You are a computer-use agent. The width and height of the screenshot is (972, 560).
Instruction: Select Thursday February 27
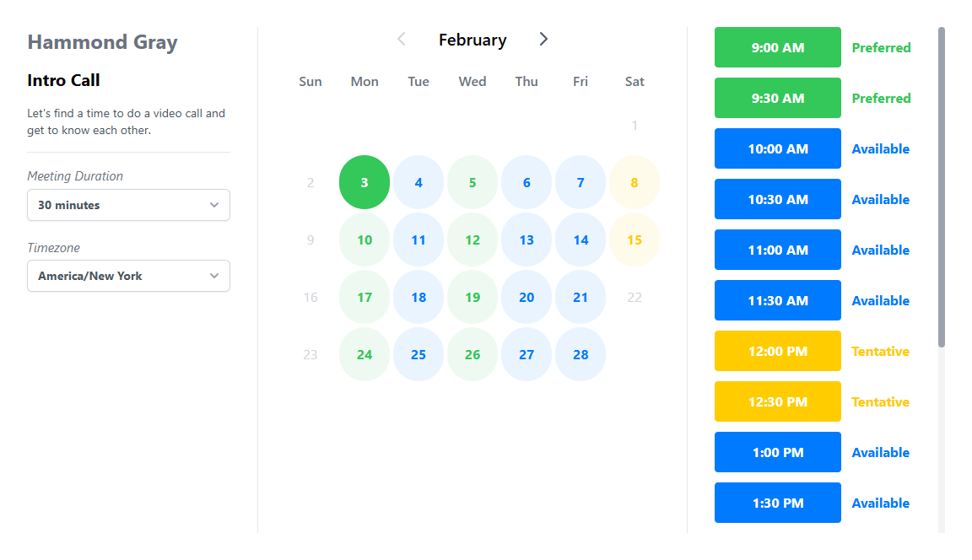point(526,354)
